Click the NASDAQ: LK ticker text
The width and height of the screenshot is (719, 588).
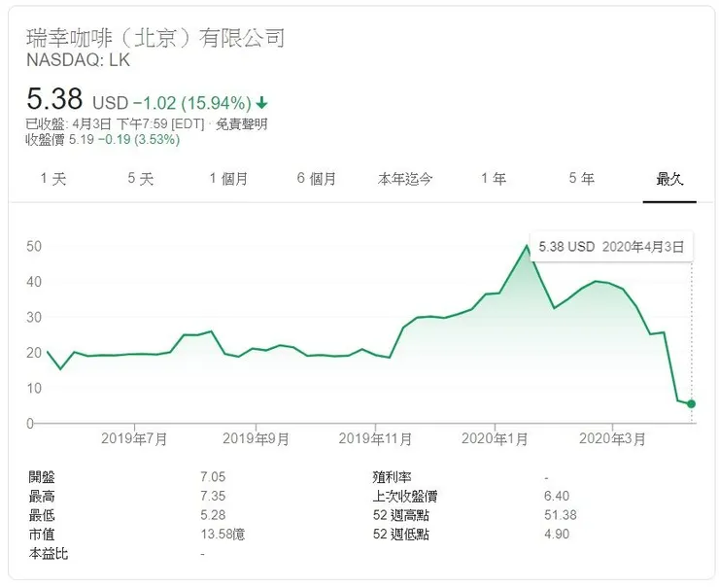[79, 60]
